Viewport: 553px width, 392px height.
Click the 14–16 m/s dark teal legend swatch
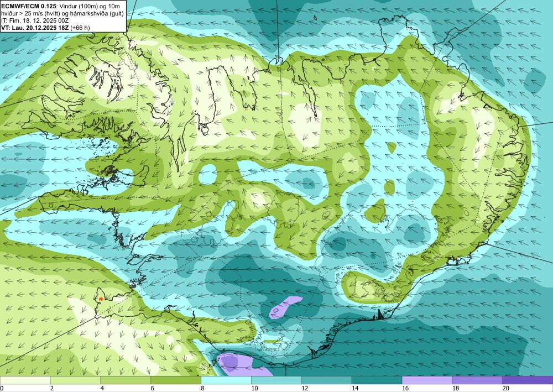(x=377, y=380)
